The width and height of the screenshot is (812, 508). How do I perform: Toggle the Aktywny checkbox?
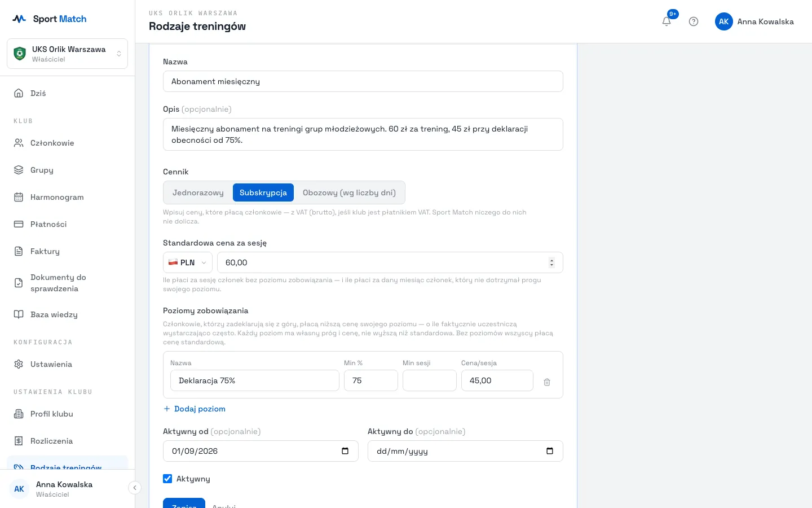pyautogui.click(x=167, y=479)
